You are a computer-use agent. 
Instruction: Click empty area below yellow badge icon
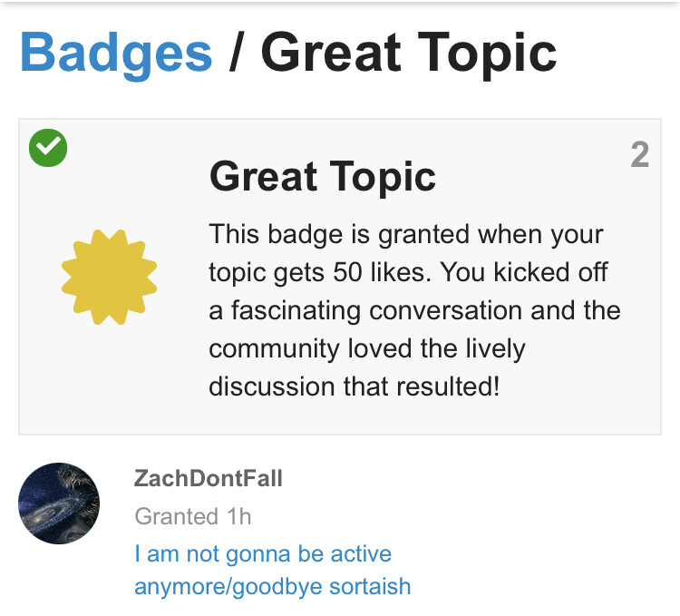(x=109, y=381)
